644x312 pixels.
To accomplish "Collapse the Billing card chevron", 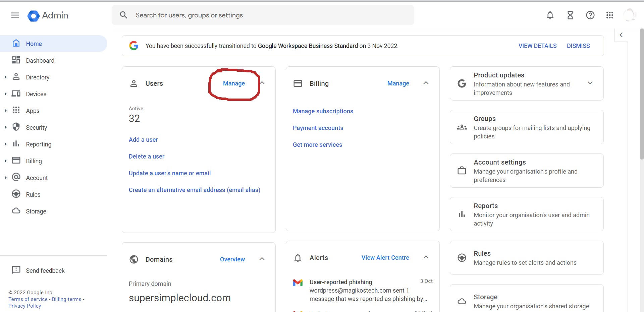I will pyautogui.click(x=426, y=83).
